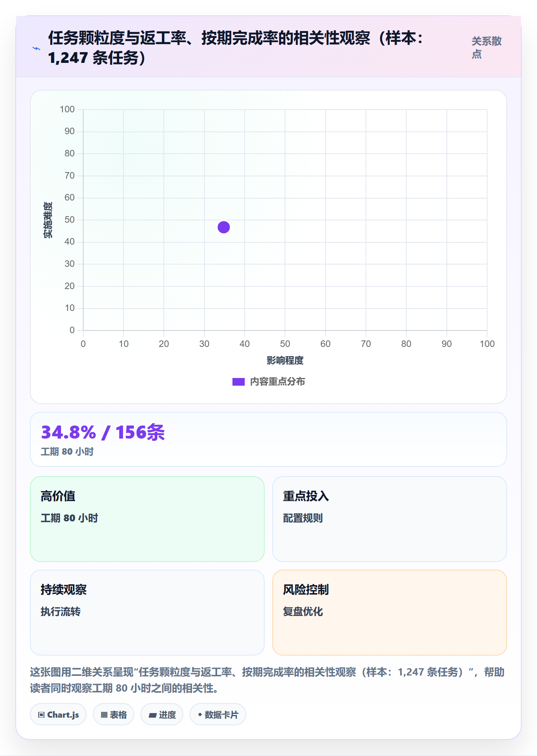Click the chart title 任务颗粒度与返工率
The image size is (537, 756).
[x=235, y=48]
